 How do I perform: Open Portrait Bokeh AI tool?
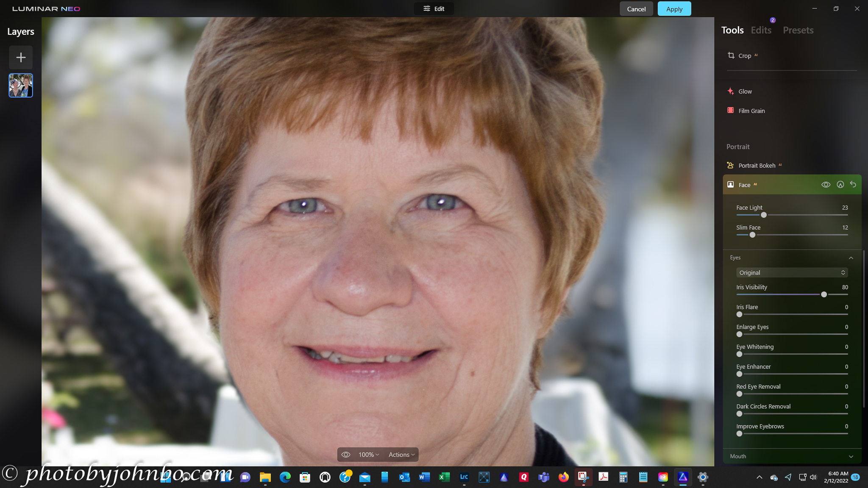click(x=757, y=166)
